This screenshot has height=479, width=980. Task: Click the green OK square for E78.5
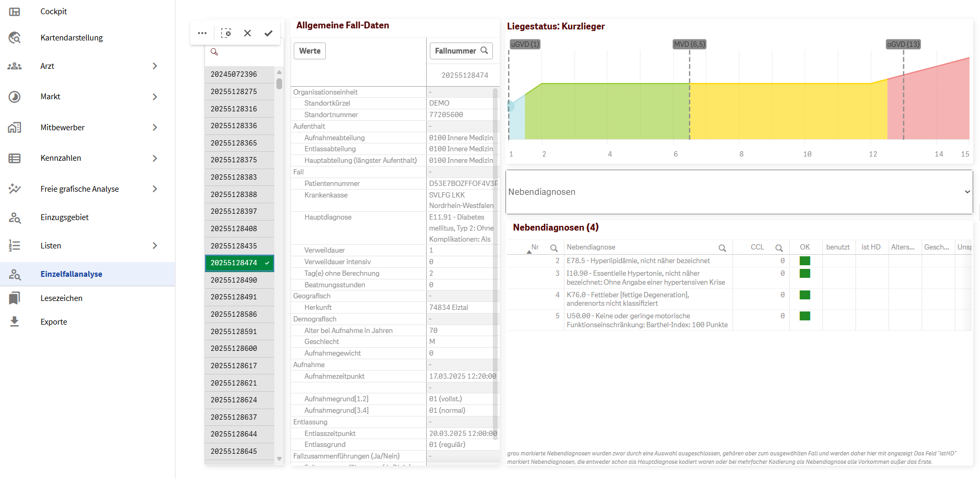804,261
